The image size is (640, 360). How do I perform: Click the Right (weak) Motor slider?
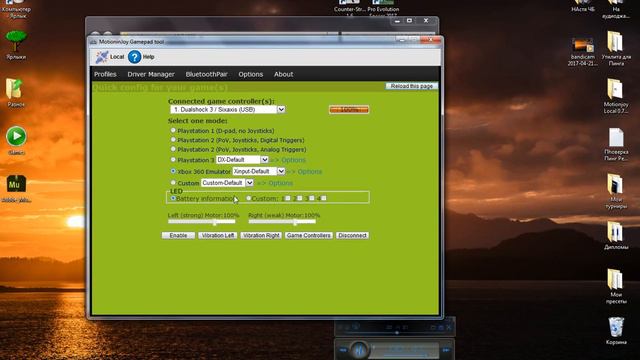click(282, 222)
